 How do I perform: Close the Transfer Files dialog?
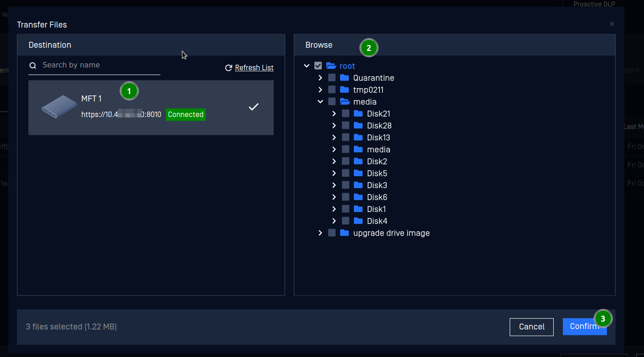[x=611, y=24]
